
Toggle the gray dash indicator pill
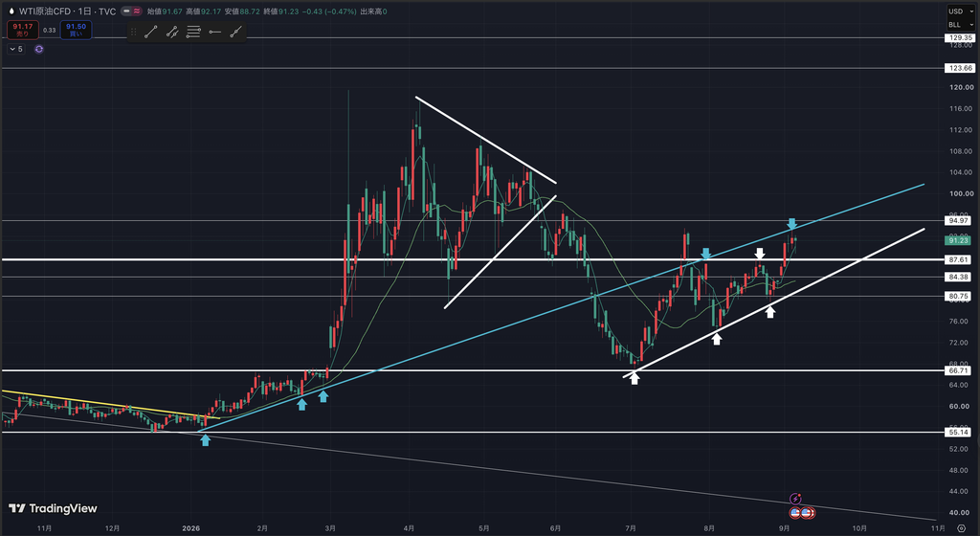pos(126,11)
